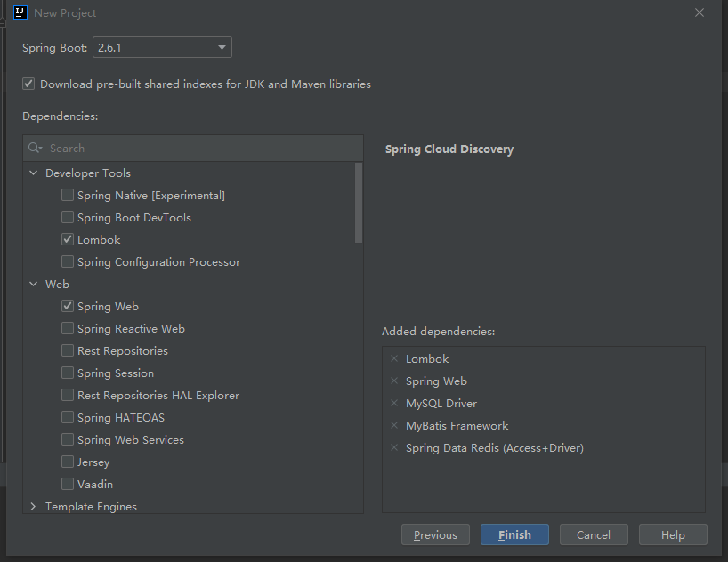Check the Rest Repositories box
The width and height of the screenshot is (728, 562).
click(x=68, y=351)
